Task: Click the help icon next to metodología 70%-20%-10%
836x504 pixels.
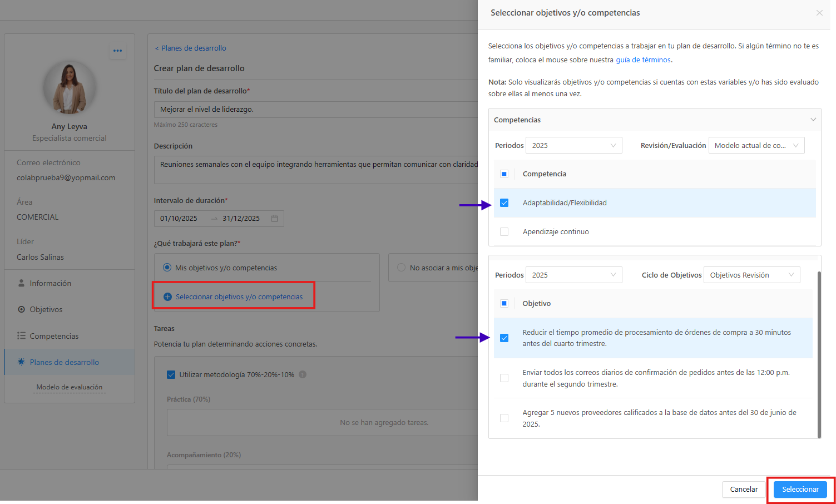Action: pos(303,374)
